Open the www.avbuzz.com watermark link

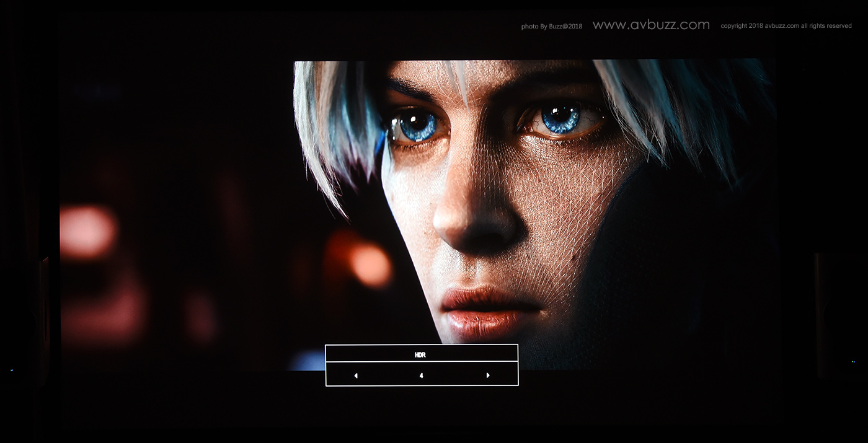(x=651, y=25)
